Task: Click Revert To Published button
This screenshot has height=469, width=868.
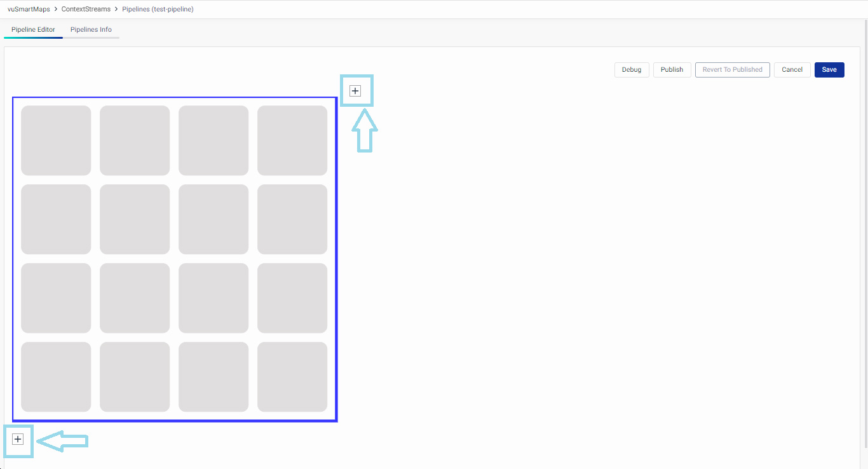Action: coord(732,70)
